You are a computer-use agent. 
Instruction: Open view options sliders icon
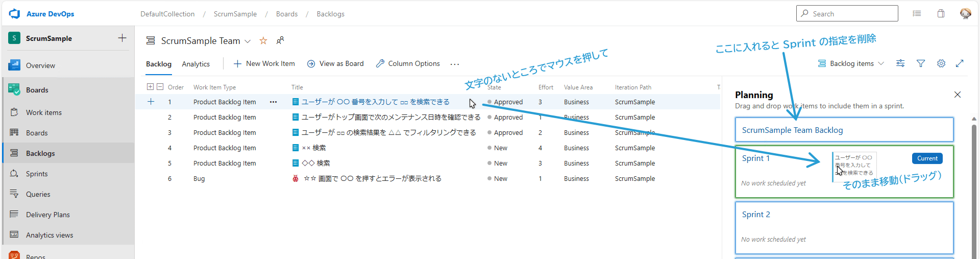(900, 63)
